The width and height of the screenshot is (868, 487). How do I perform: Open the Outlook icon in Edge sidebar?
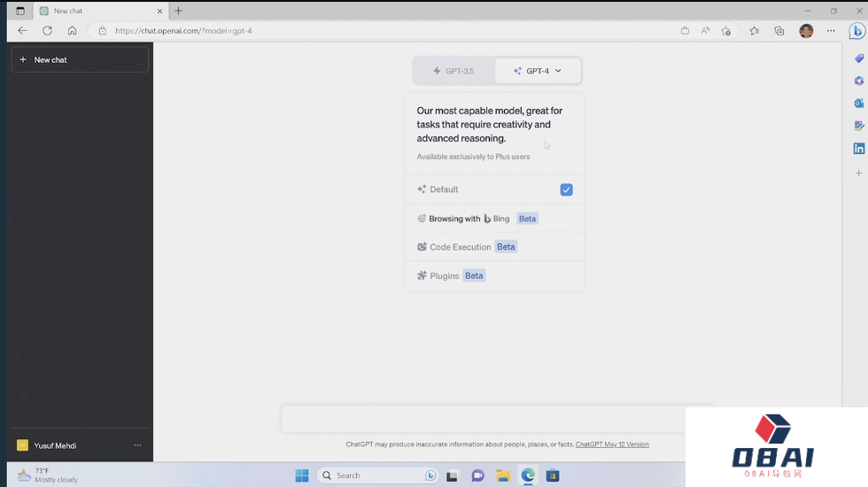(x=858, y=104)
